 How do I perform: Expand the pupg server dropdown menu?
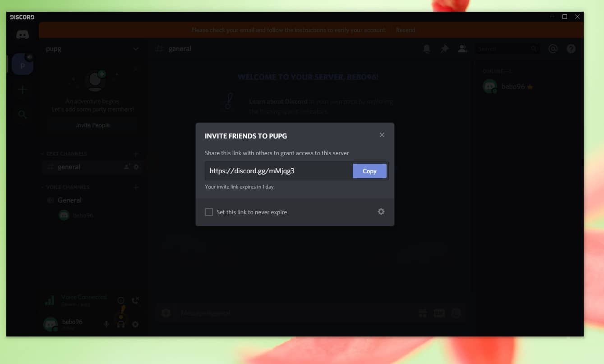point(136,49)
